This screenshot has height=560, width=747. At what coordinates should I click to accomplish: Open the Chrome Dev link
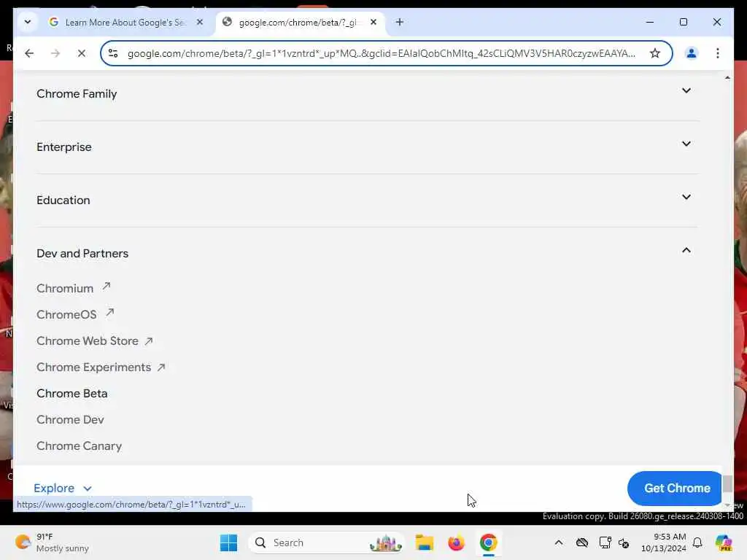coord(70,419)
